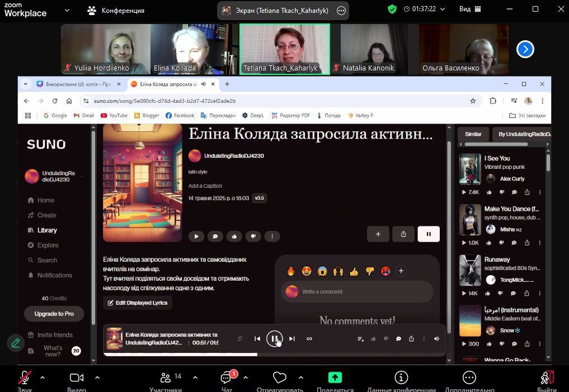Click the Upgrade to Pro button

click(54, 314)
